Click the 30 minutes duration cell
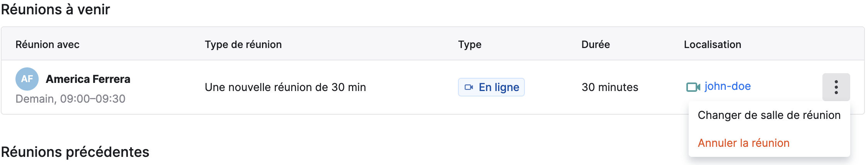This screenshot has width=868, height=165. tap(610, 87)
